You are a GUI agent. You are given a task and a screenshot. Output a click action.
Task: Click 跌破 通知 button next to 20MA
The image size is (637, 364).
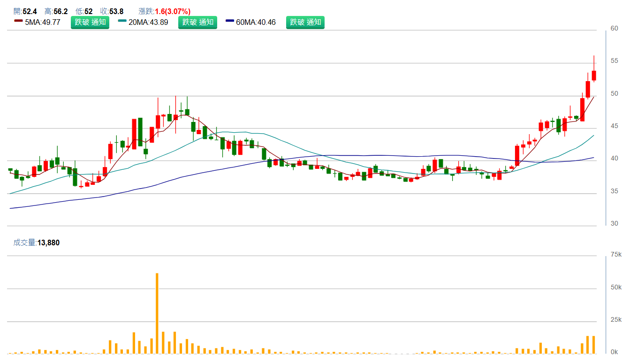click(197, 22)
